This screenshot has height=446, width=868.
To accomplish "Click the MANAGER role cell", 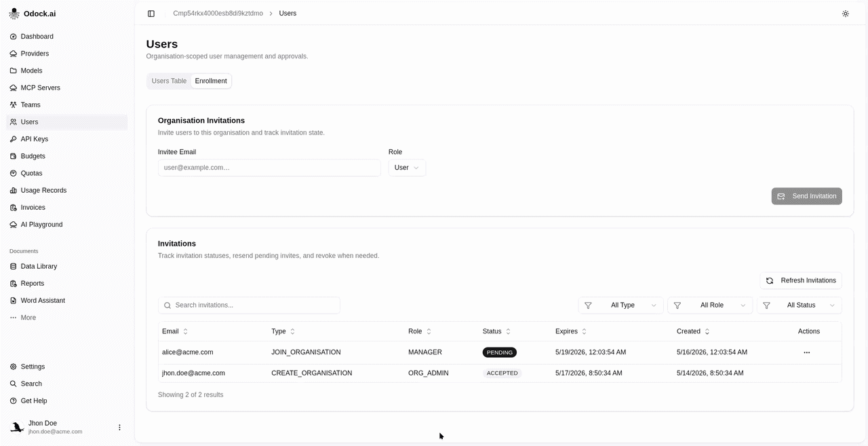I will [x=425, y=352].
